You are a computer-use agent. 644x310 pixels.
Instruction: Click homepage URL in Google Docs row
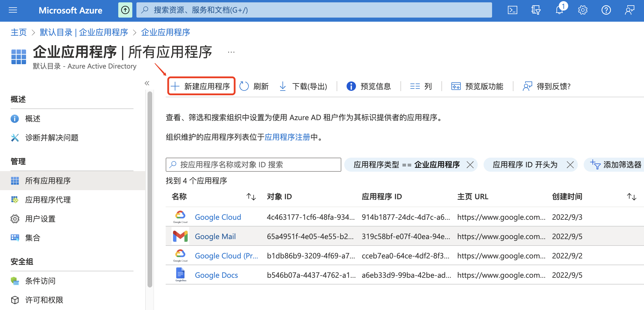[x=501, y=275]
